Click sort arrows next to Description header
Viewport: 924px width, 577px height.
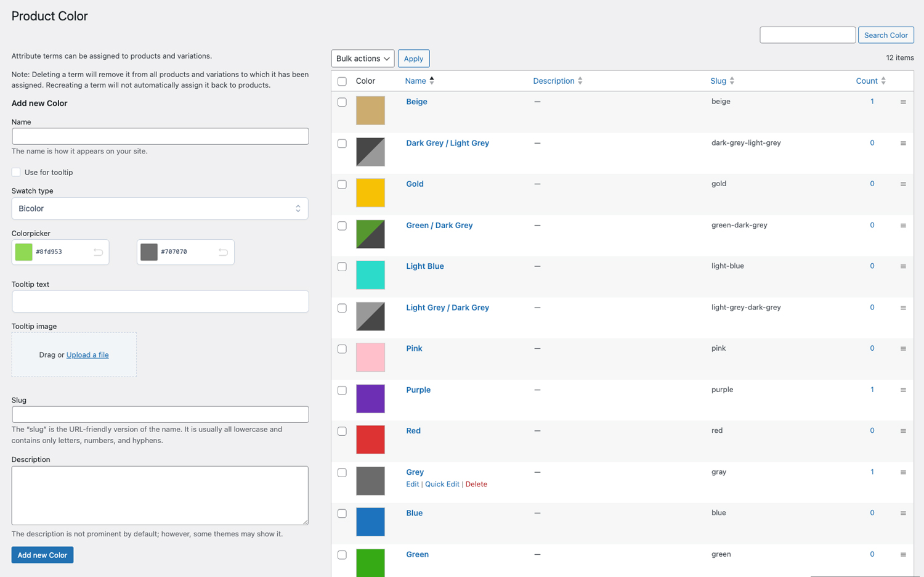point(580,81)
